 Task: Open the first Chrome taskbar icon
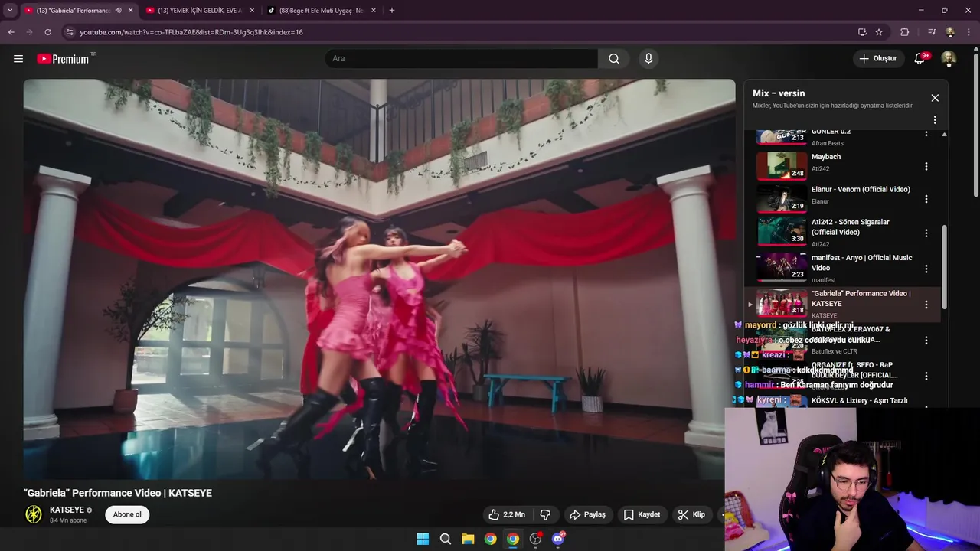coord(491,539)
